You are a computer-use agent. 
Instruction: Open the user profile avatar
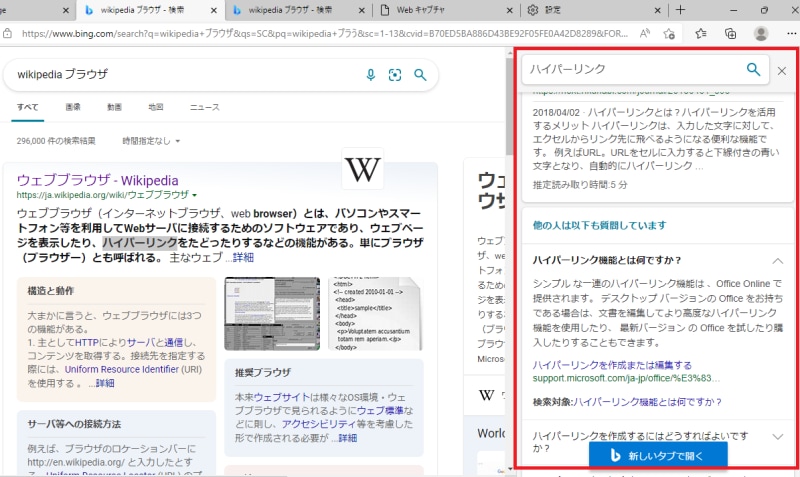click(x=761, y=33)
